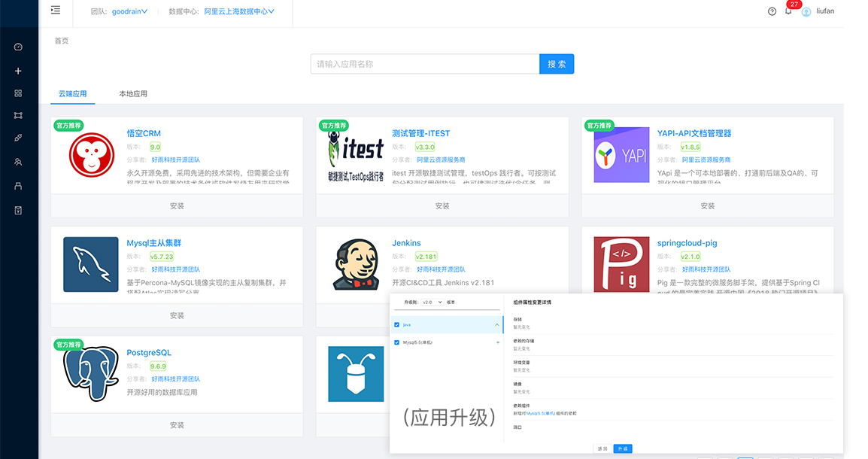Open notifications bell with 27 badge
Image resolution: width=868 pixels, height=459 pixels.
[788, 11]
